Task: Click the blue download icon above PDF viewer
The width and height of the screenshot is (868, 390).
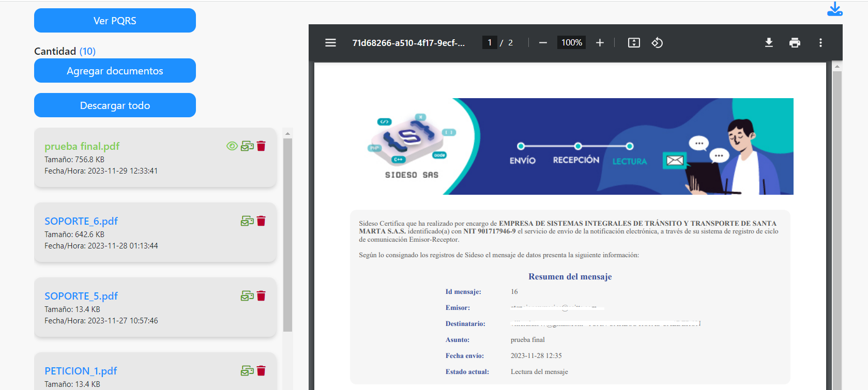Action: (x=835, y=9)
